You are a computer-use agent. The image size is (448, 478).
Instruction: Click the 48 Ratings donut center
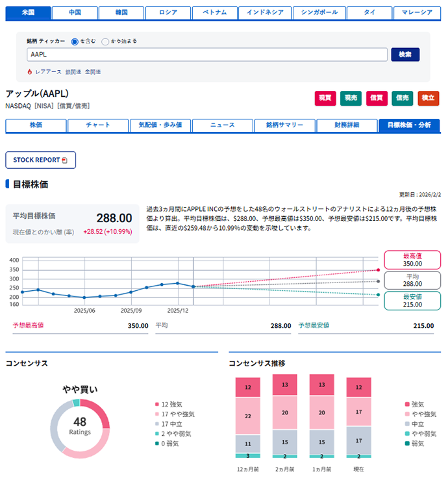80,426
